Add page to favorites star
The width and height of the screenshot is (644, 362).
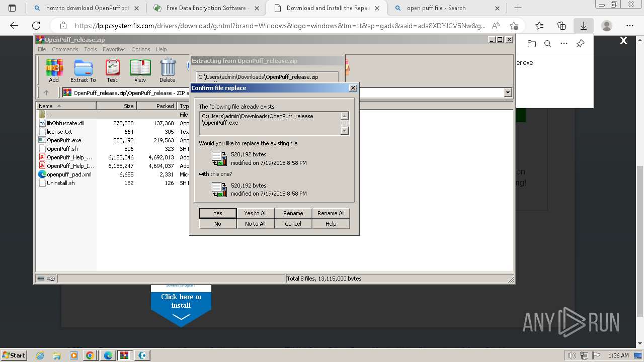tap(513, 26)
